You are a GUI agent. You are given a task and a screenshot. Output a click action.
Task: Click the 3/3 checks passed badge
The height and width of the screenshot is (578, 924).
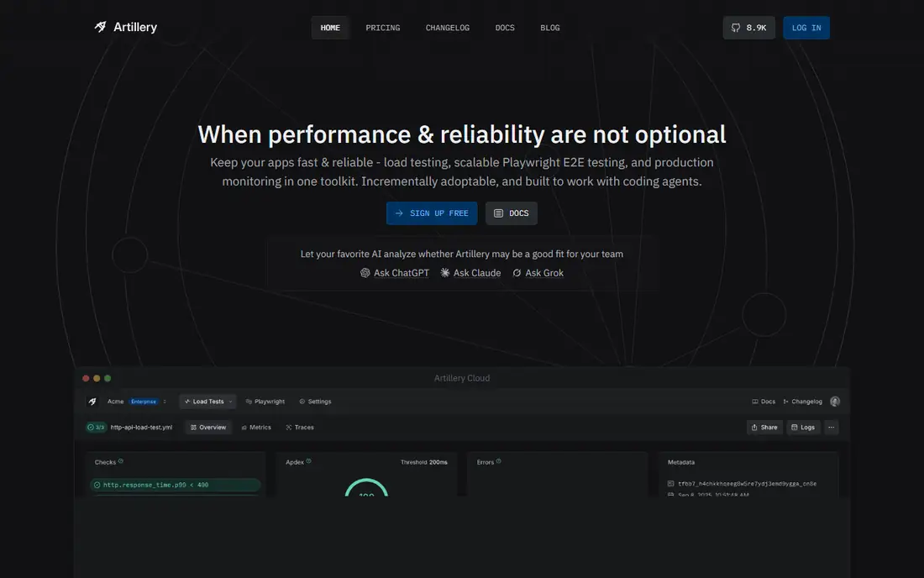pyautogui.click(x=96, y=427)
